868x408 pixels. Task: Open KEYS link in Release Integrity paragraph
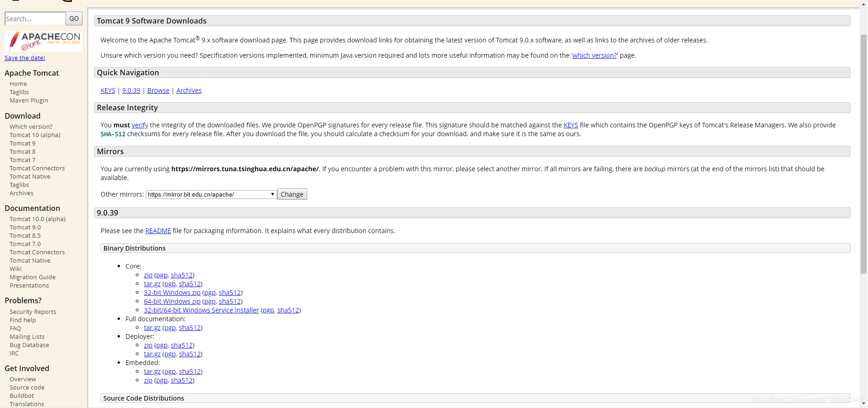[571, 125]
